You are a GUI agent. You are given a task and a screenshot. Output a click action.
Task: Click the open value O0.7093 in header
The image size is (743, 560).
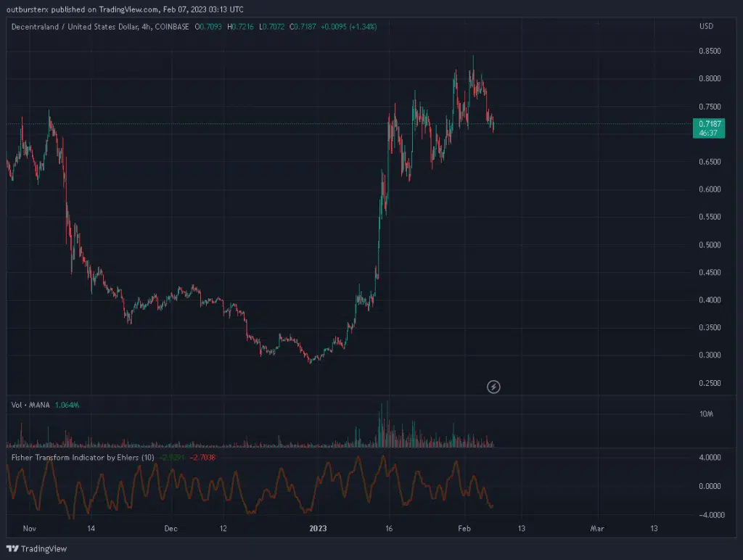208,27
